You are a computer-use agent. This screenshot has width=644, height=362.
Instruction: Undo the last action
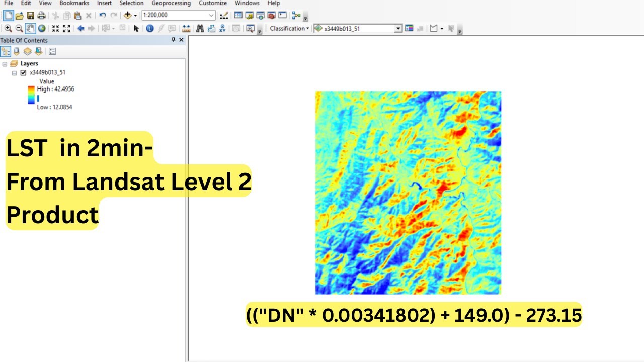(x=102, y=16)
